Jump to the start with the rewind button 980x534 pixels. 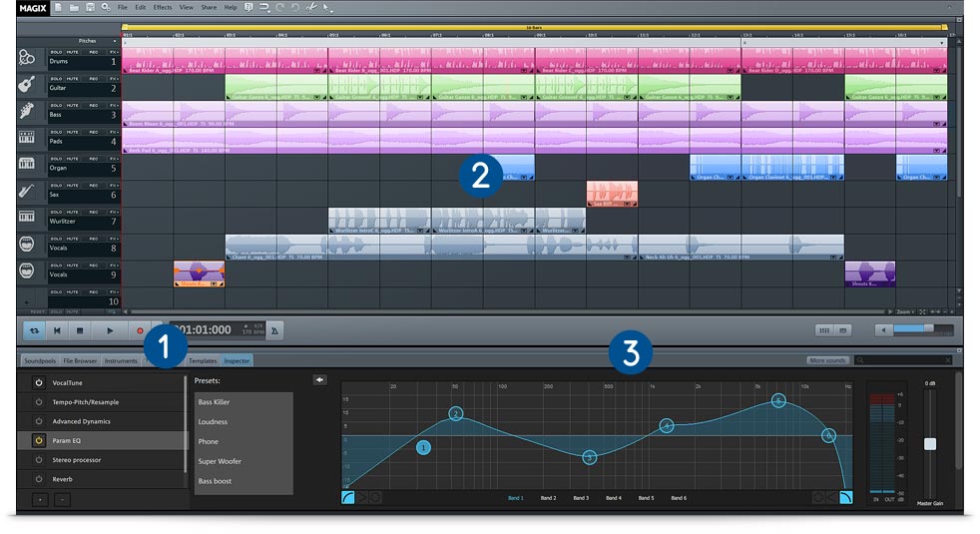[x=57, y=330]
